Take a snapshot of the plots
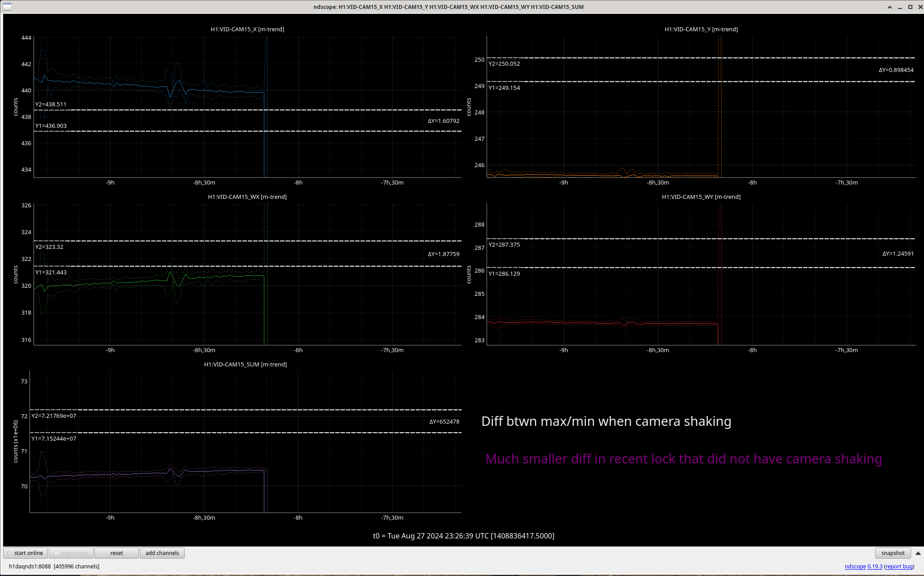The width and height of the screenshot is (924, 576). pyautogui.click(x=893, y=553)
